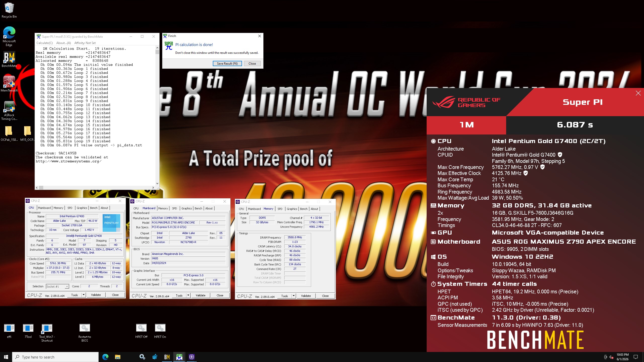
Task: Expand Tools arrow in CPU-Z Memory window
Action: 294,296
